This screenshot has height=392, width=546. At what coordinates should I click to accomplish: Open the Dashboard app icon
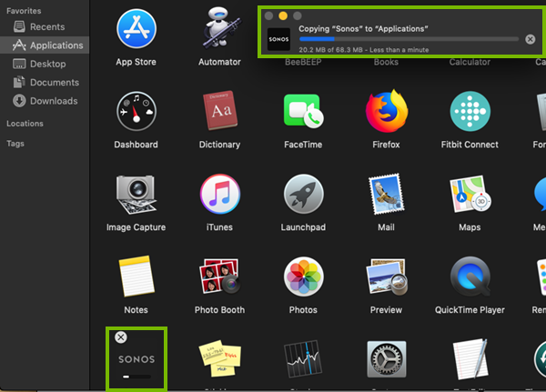coord(136,111)
